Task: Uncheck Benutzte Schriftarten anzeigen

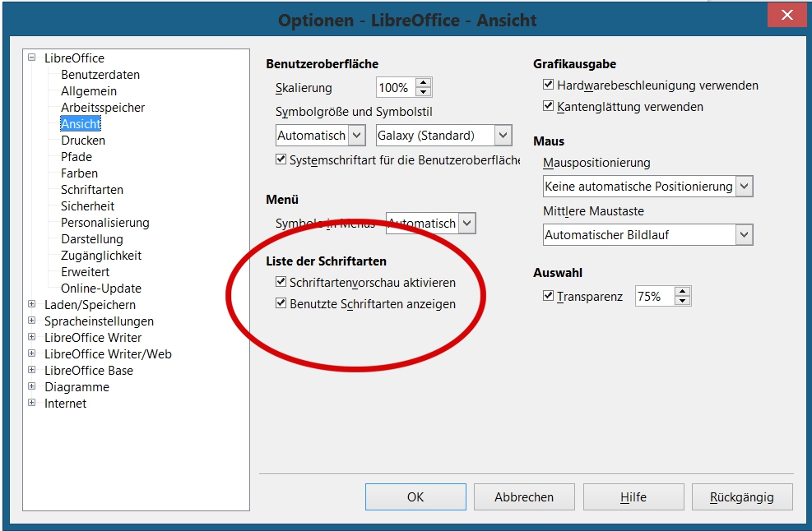Action: (x=281, y=303)
